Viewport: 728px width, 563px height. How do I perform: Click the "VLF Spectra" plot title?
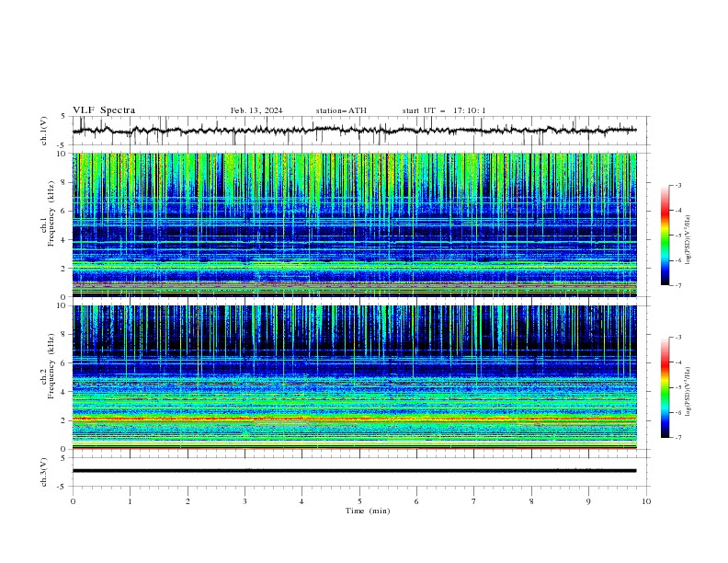point(104,110)
